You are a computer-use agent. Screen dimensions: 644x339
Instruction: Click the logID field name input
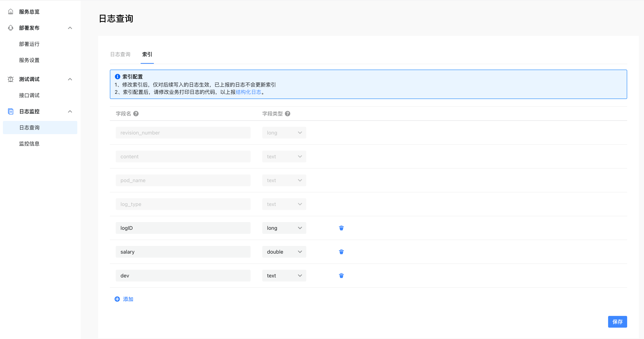pyautogui.click(x=183, y=228)
